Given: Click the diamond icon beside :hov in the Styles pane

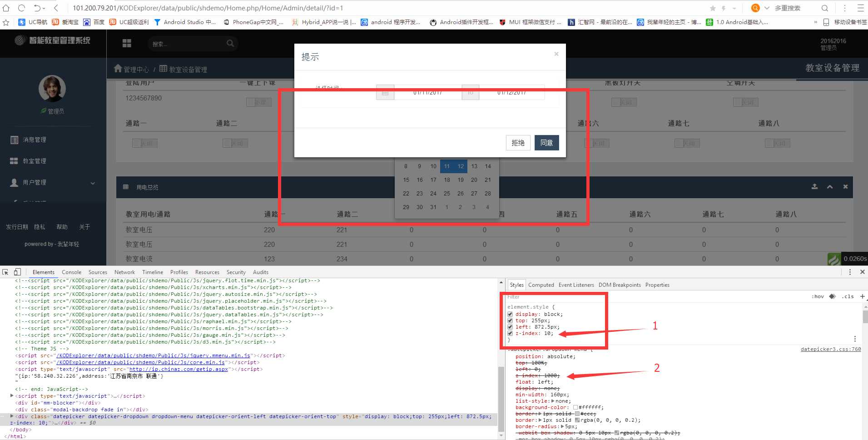Looking at the screenshot, I should (832, 296).
